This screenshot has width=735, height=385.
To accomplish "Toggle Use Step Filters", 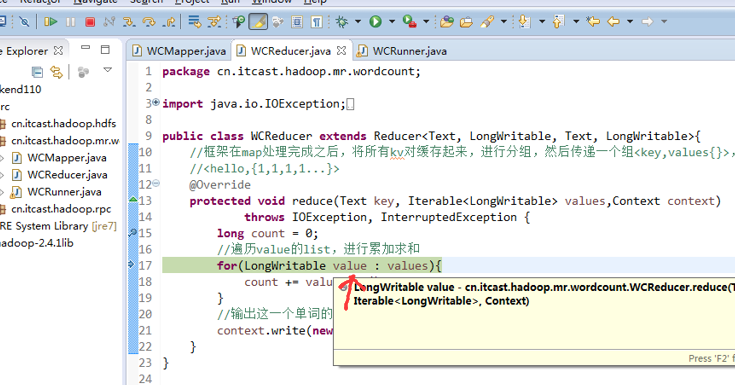I will pyautogui.click(x=214, y=22).
